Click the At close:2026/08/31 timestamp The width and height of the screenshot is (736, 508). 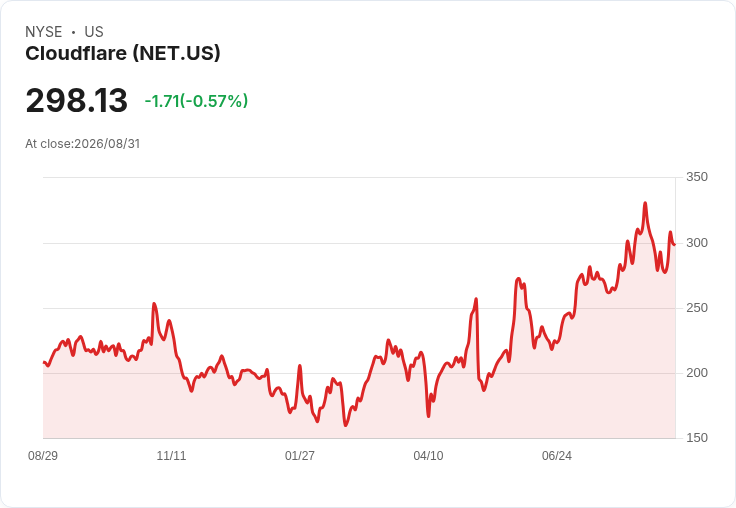(83, 144)
